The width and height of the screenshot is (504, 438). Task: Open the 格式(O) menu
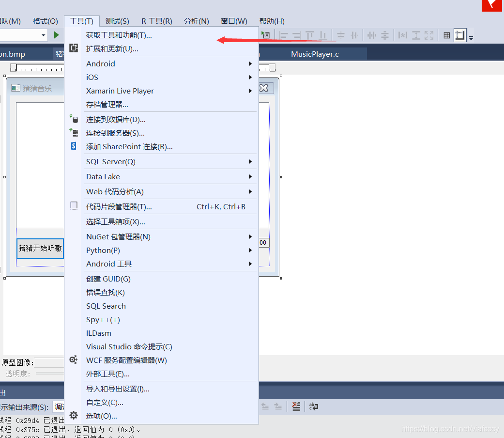46,21
